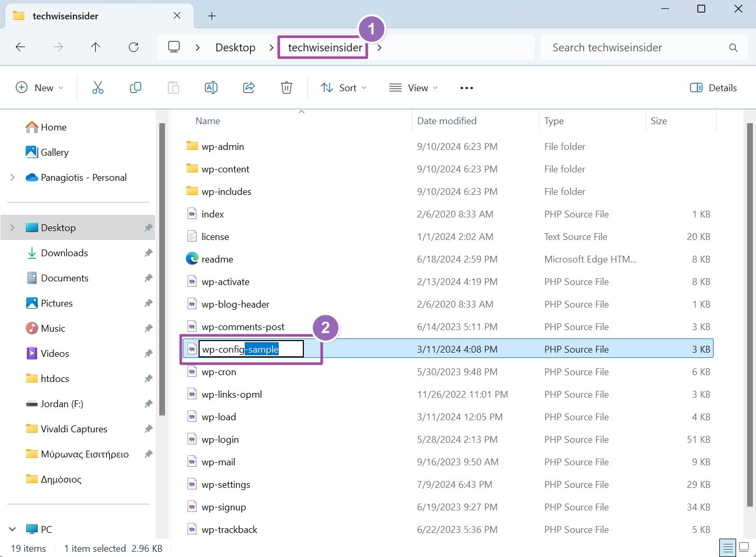Screen dimensions: 756x557
Task: Click the license text file icon
Action: pos(192,236)
